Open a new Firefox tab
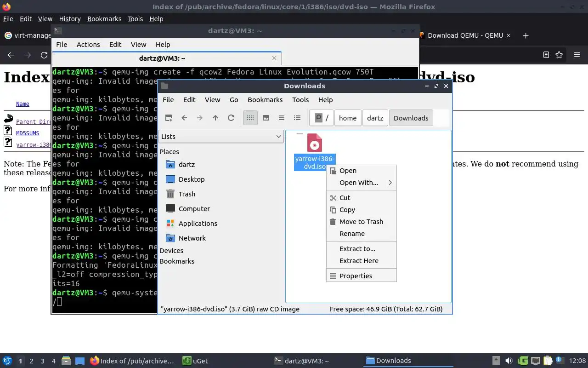Image resolution: width=588 pixels, height=368 pixels. [x=526, y=35]
